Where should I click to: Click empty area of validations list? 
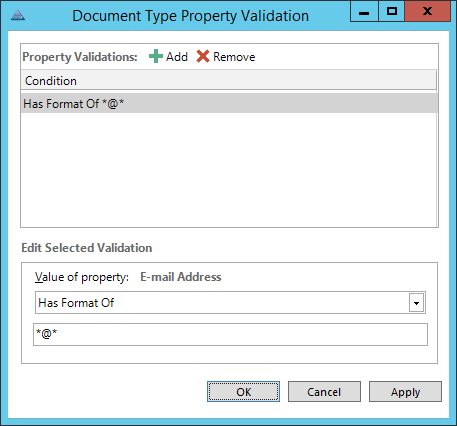coord(229,170)
